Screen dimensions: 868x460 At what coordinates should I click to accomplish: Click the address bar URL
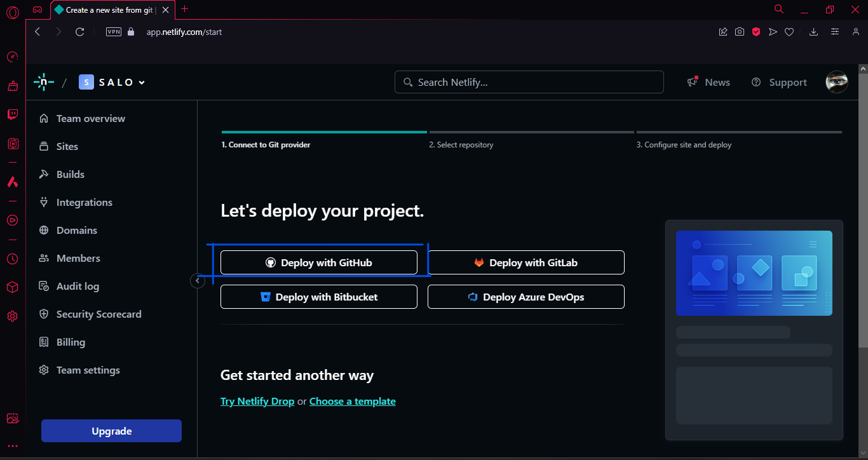point(184,32)
